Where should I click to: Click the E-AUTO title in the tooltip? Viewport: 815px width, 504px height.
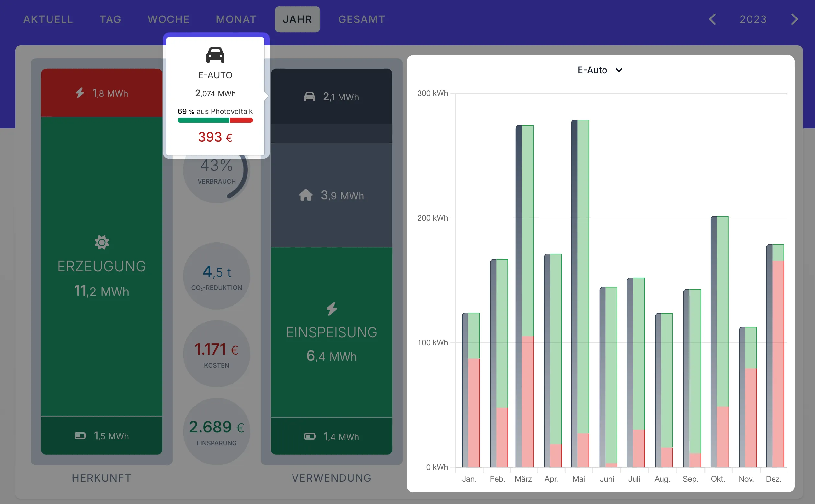pos(215,75)
